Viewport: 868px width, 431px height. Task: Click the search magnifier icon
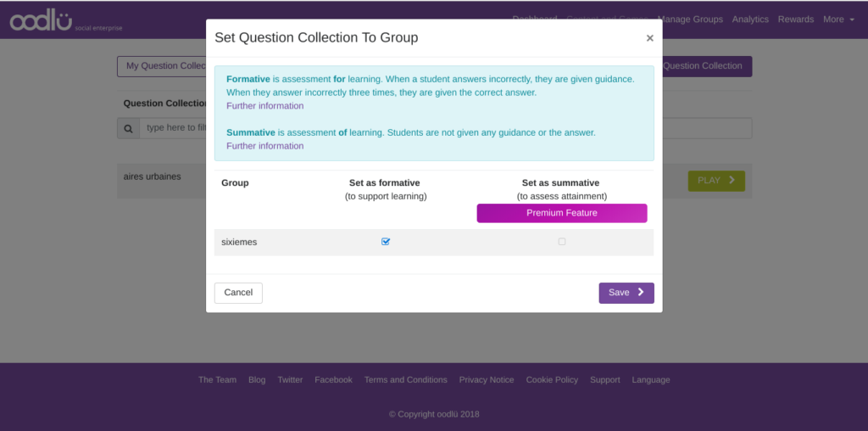point(128,128)
